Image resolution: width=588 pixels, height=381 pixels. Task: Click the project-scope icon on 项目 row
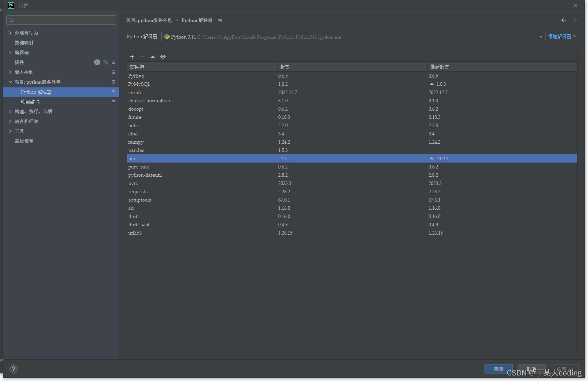coord(114,82)
